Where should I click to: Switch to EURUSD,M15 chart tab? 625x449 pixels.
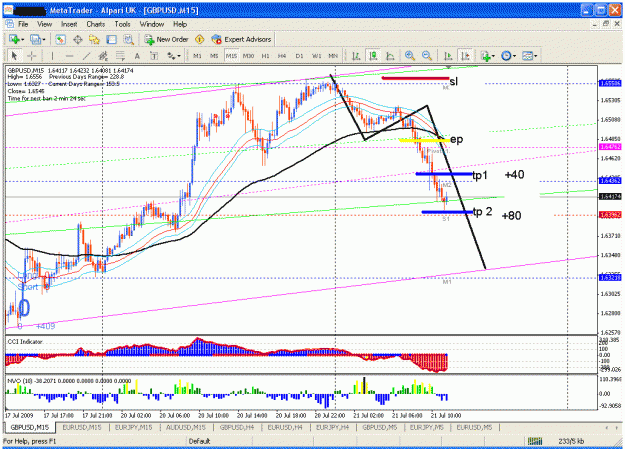(x=82, y=427)
